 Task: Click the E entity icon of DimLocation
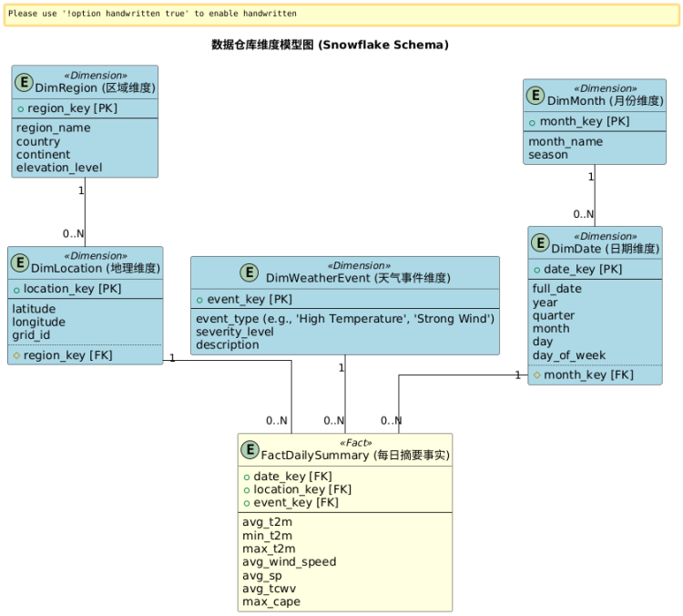pyautogui.click(x=20, y=263)
